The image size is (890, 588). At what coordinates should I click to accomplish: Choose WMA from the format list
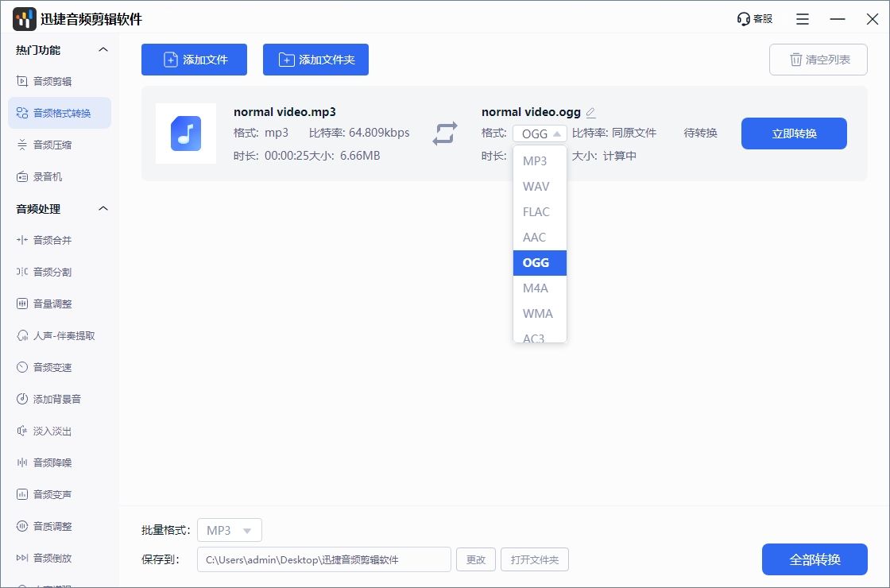pos(540,313)
